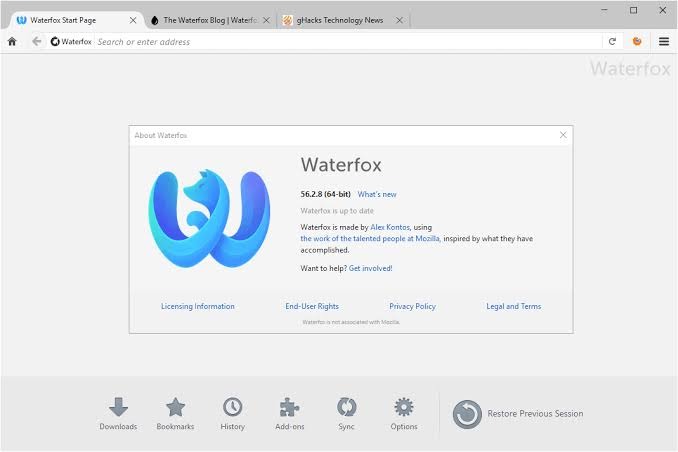Close The Waterfox Blog tab
Screen dimensions: 678x452
point(266,20)
